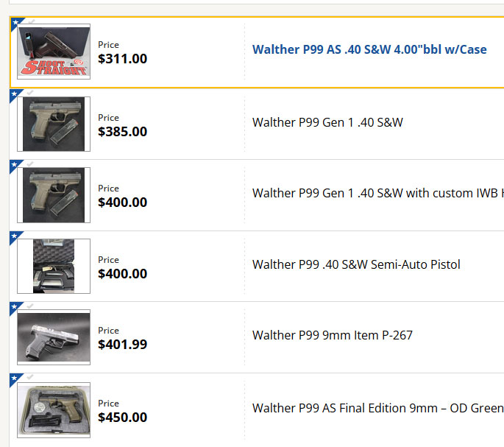This screenshot has height=447, width=504.
Task: Click star badge on Semi-Auto Pistol listing
Action: [x=15, y=236]
